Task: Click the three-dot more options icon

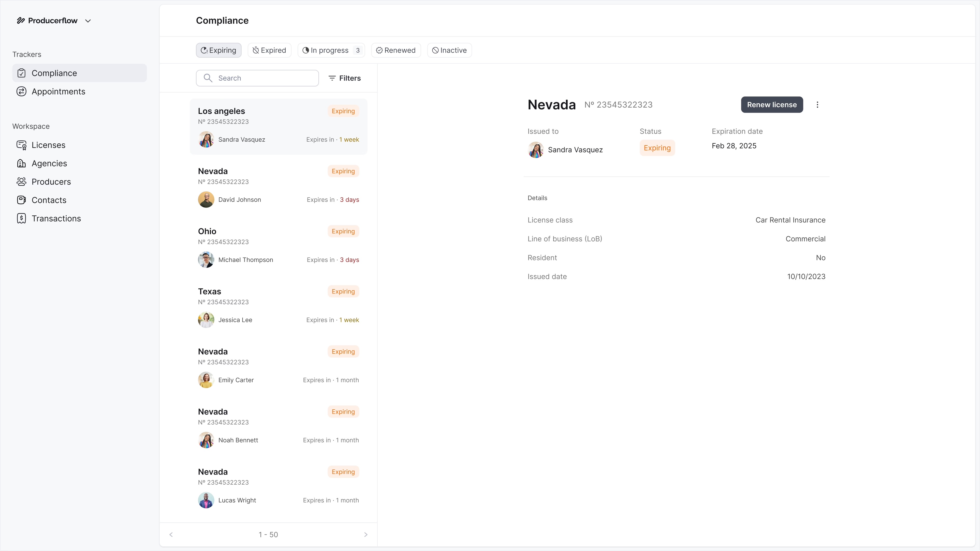Action: (817, 105)
